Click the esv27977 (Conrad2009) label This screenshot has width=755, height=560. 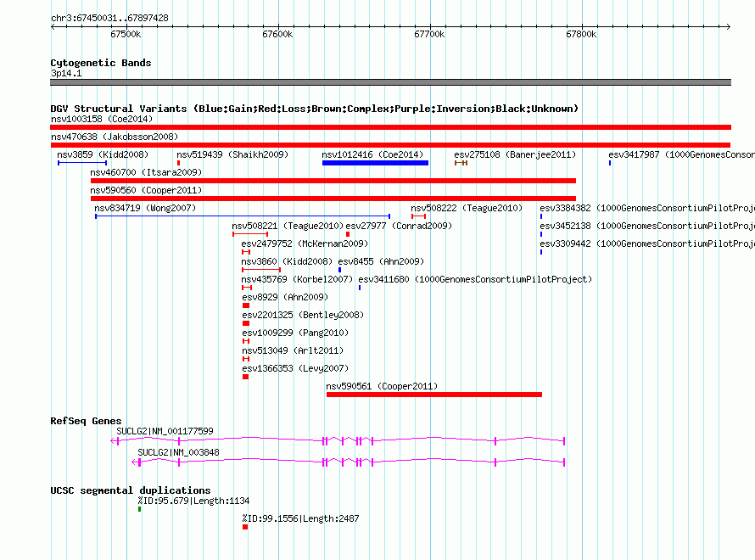click(x=399, y=226)
